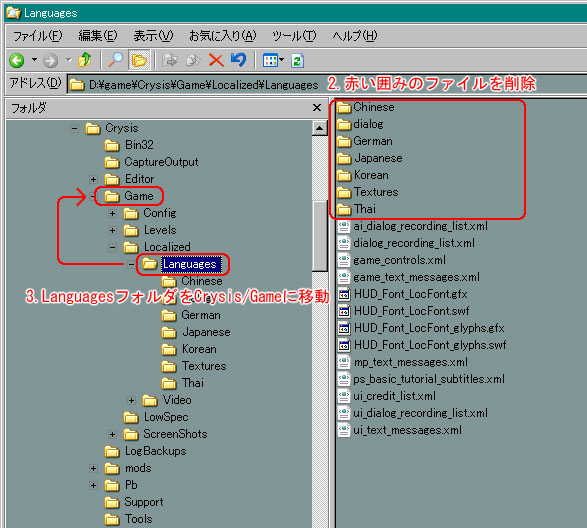Close the フォルダ pane
587x528 pixels.
click(x=317, y=108)
